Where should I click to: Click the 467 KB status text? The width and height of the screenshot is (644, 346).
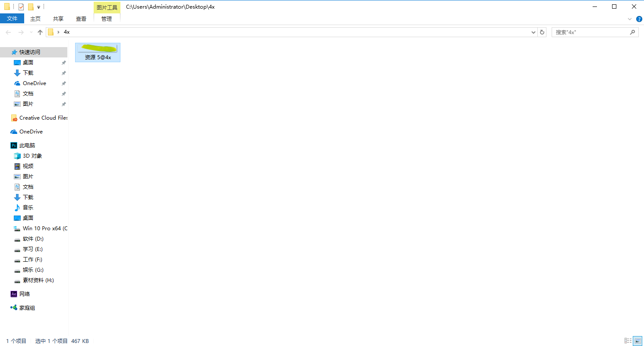[x=80, y=341]
